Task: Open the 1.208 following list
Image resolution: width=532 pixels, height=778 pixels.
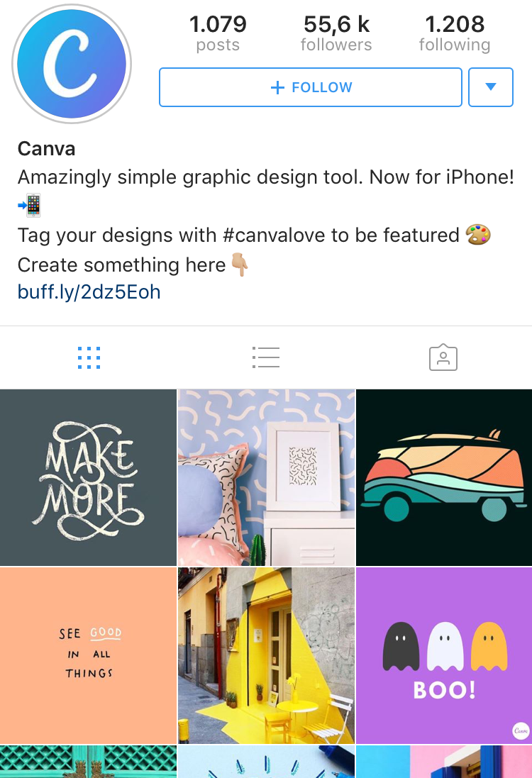Action: tap(455, 33)
